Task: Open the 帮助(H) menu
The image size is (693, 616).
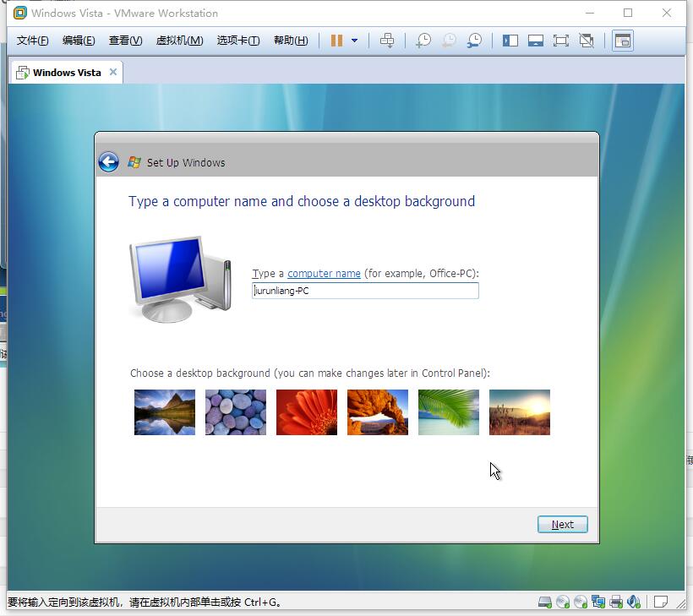Action: tap(291, 41)
